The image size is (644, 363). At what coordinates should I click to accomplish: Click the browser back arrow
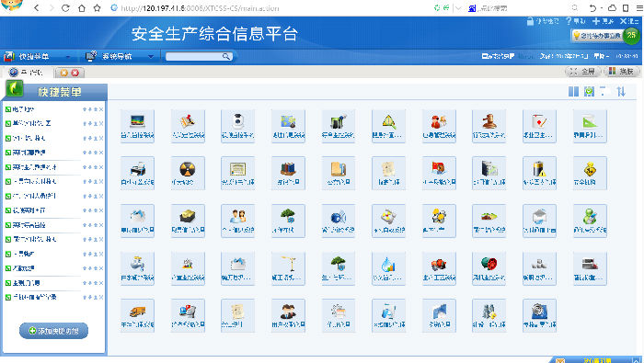[x=37, y=7]
